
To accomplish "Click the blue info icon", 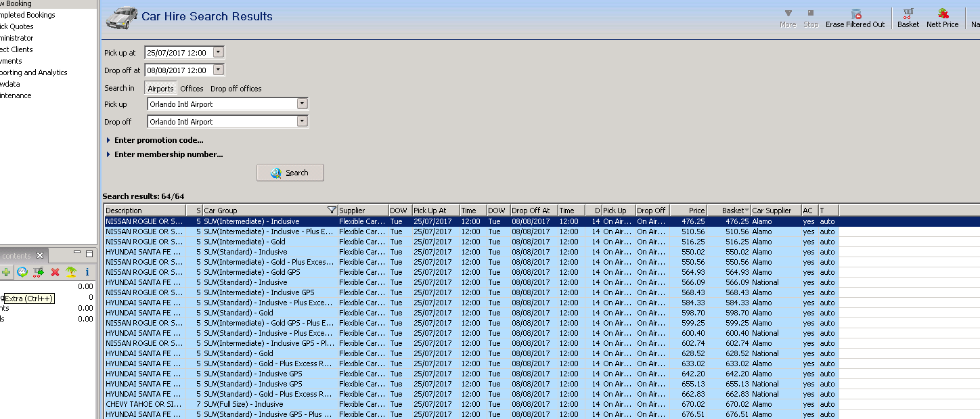I will tap(87, 272).
